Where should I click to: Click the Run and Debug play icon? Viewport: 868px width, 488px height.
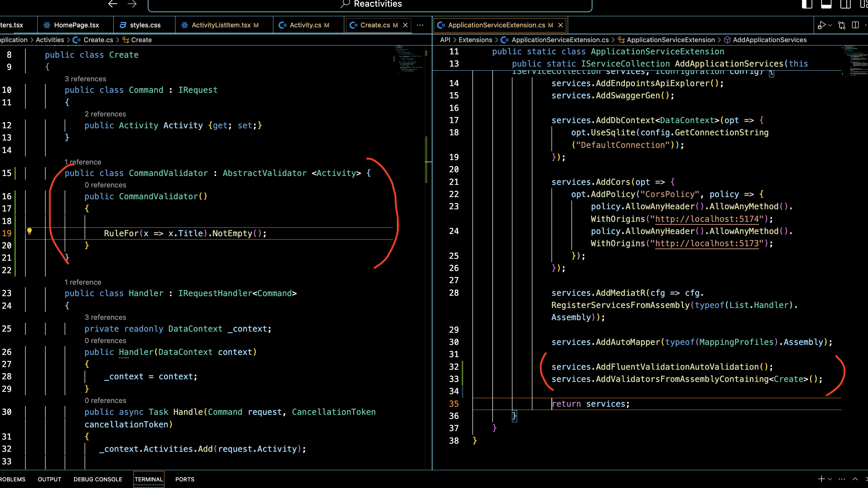tap(821, 25)
